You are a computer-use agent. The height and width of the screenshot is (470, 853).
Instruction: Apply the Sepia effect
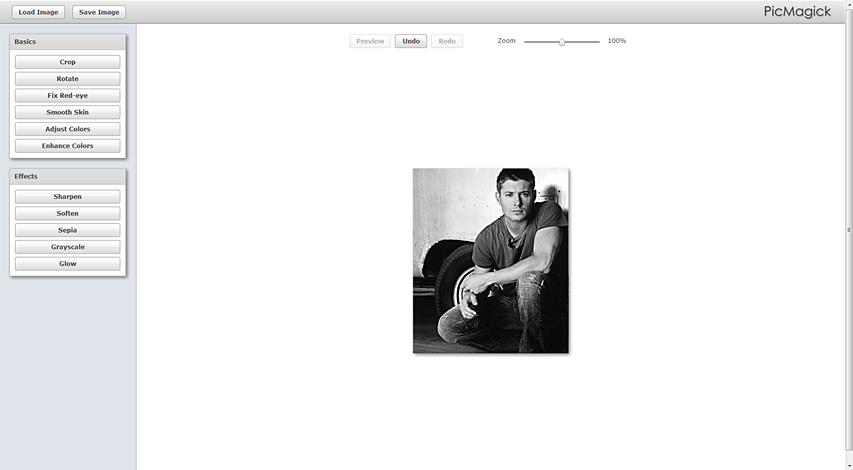(x=67, y=230)
